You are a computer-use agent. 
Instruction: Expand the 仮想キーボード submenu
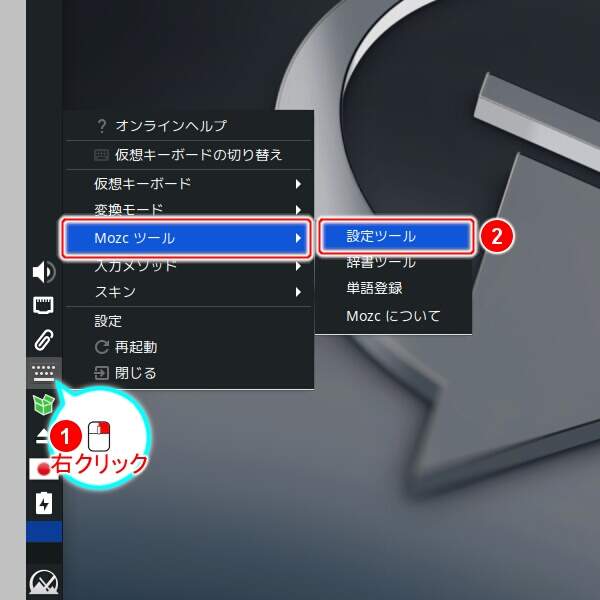pyautogui.click(x=189, y=184)
